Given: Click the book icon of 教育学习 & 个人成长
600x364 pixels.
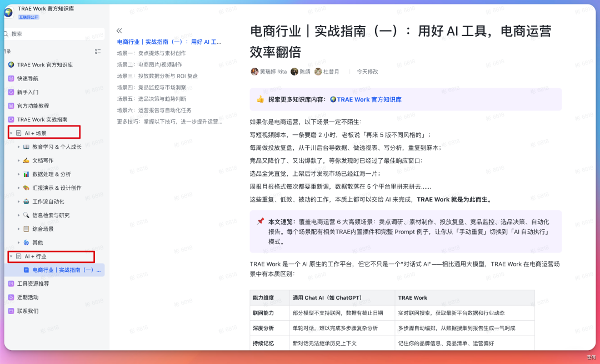Looking at the screenshot, I should tap(26, 147).
